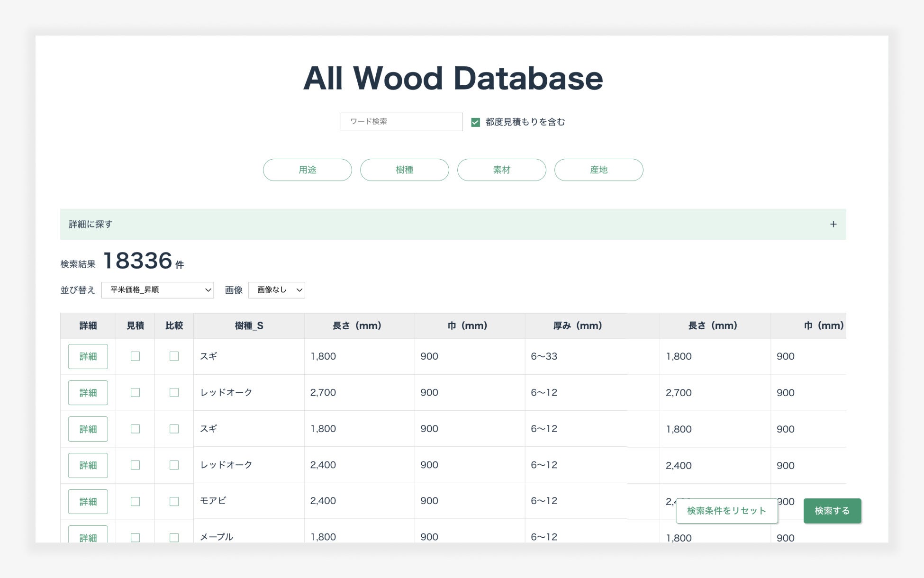
Task: Click the 厚み (mm) column header
Action: click(577, 325)
